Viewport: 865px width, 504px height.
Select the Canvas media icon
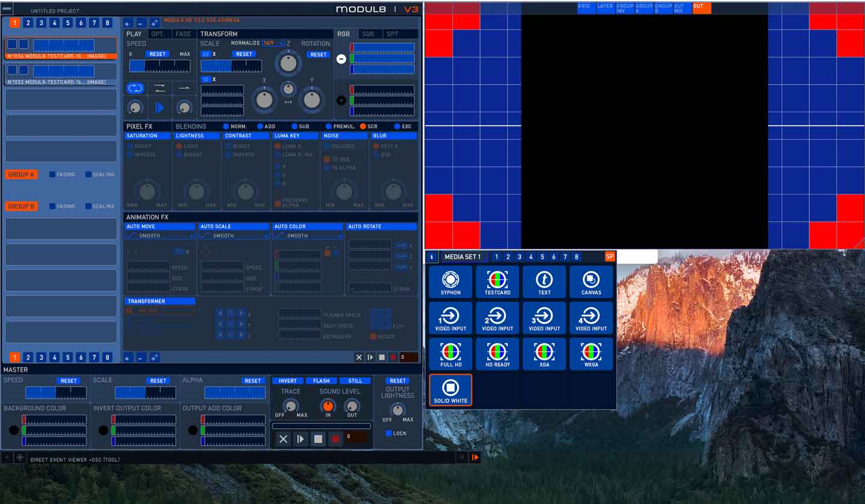click(x=591, y=282)
